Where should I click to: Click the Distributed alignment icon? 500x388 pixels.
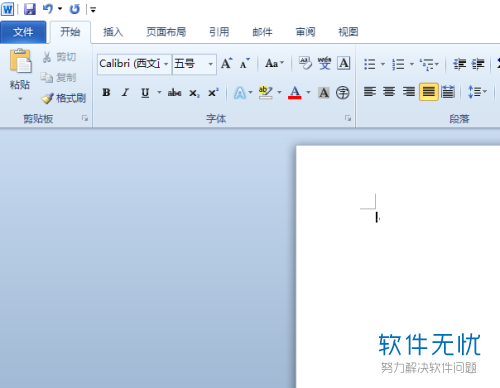coord(448,92)
